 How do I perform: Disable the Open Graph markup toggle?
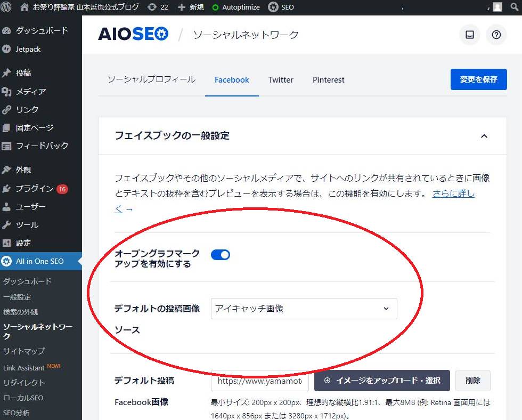coord(221,255)
